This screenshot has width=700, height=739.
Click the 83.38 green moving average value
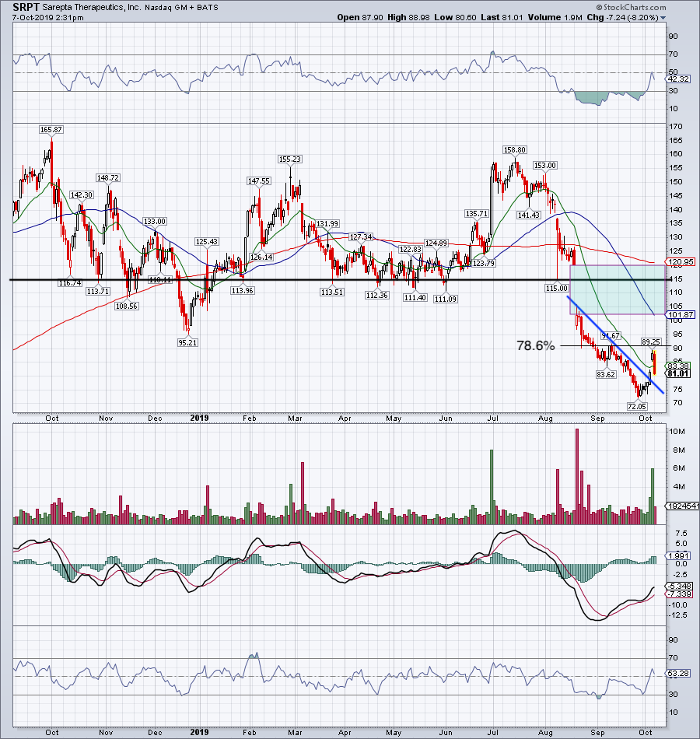[x=679, y=366]
